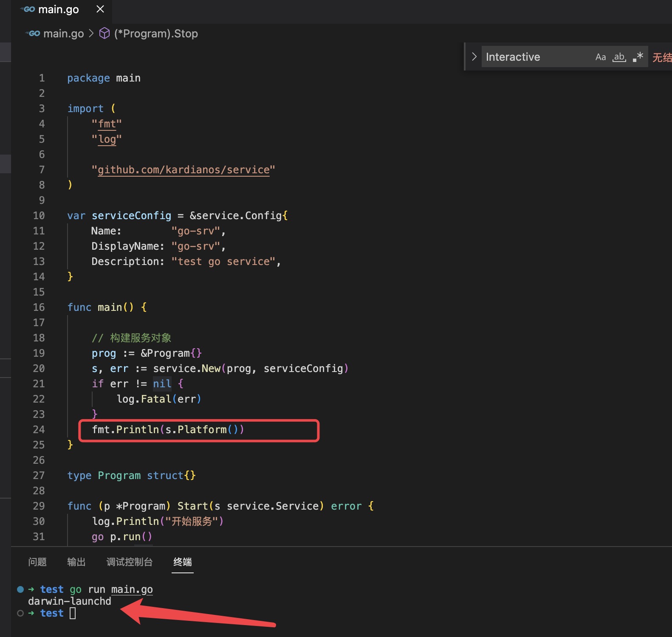Close the main.go editor tab

(x=100, y=9)
